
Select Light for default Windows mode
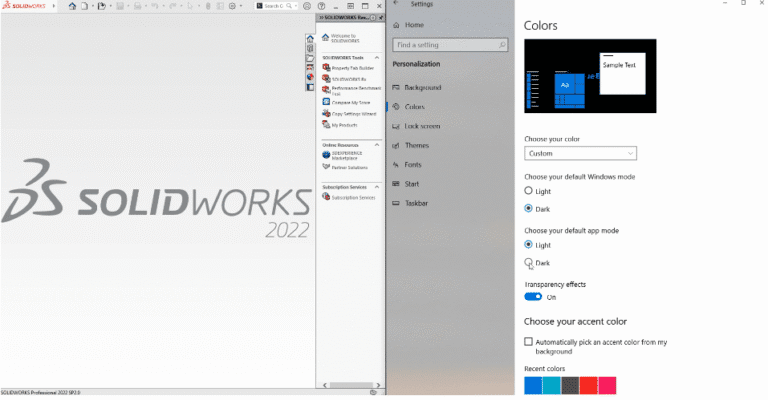(x=528, y=190)
